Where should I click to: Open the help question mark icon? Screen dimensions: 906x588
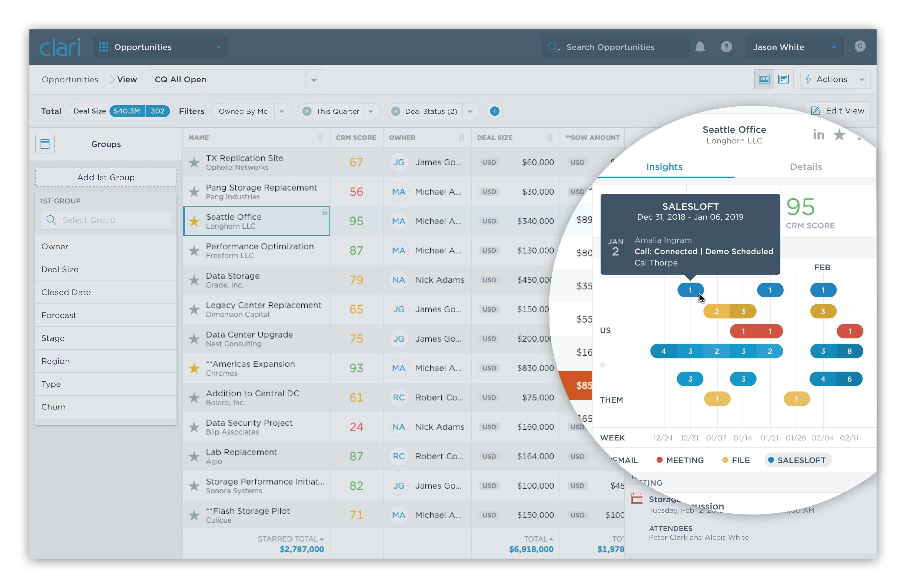point(726,47)
